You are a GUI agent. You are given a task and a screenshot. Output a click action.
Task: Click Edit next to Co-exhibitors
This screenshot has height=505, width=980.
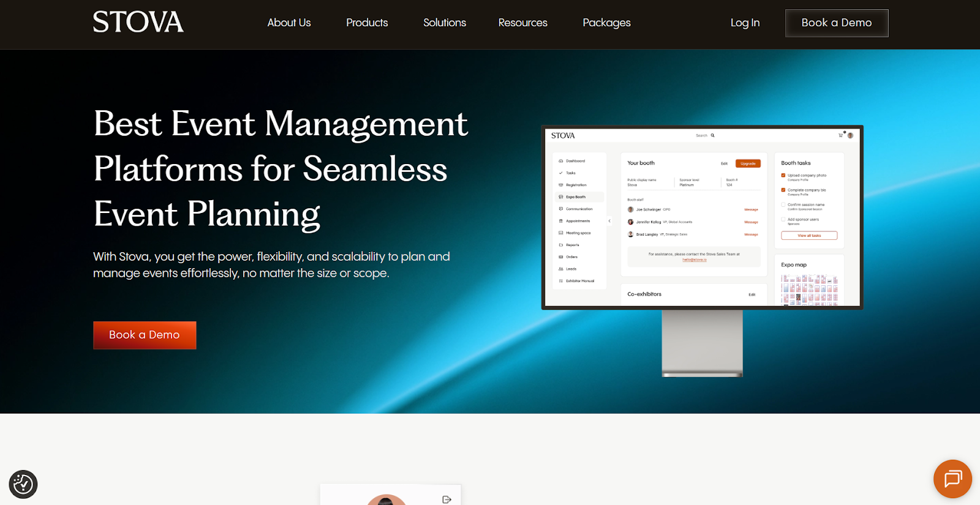tap(752, 294)
